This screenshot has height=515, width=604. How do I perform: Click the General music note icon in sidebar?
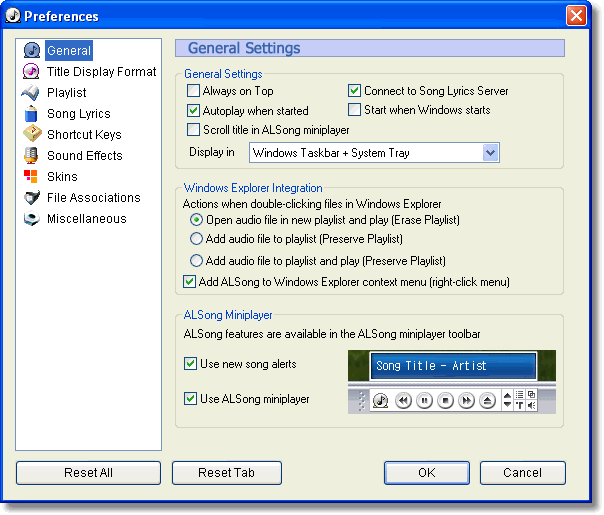coord(32,50)
